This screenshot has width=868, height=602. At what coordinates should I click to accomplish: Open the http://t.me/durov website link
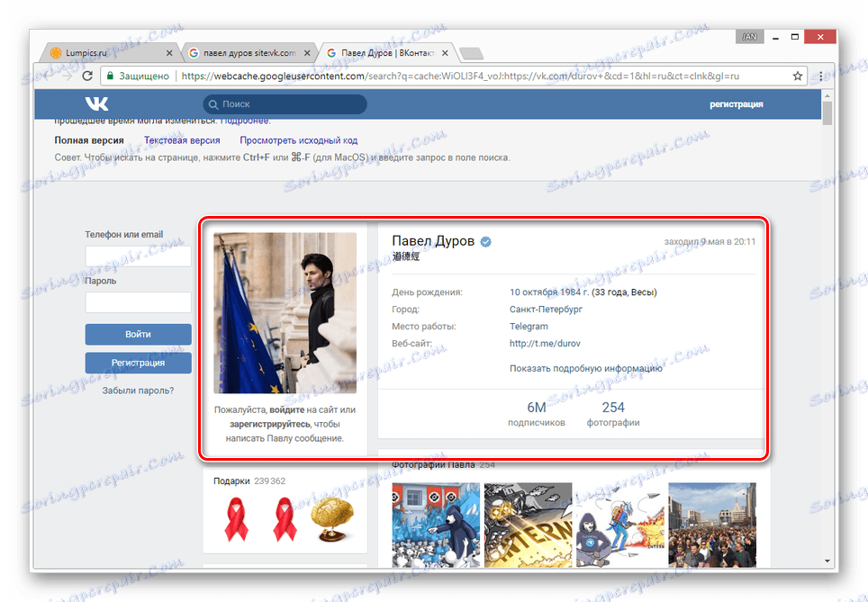click(x=545, y=344)
